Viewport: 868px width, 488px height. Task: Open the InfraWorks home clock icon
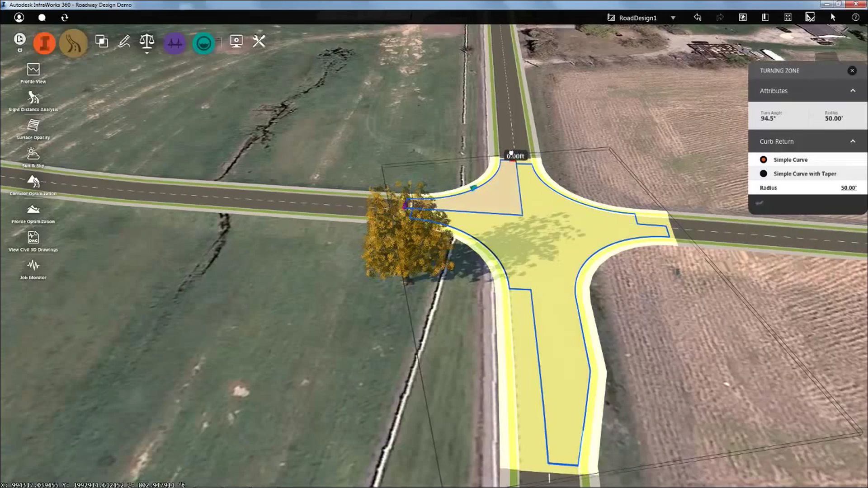tap(19, 39)
